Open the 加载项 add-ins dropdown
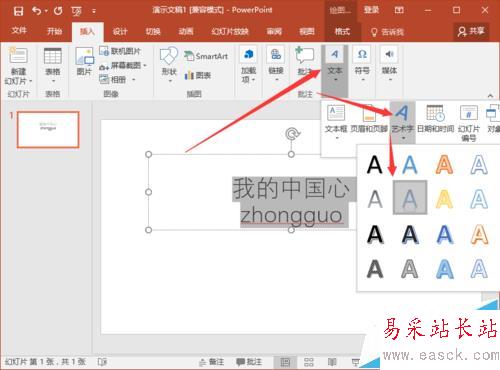Image resolution: width=500 pixels, height=370 pixels. pyautogui.click(x=249, y=65)
